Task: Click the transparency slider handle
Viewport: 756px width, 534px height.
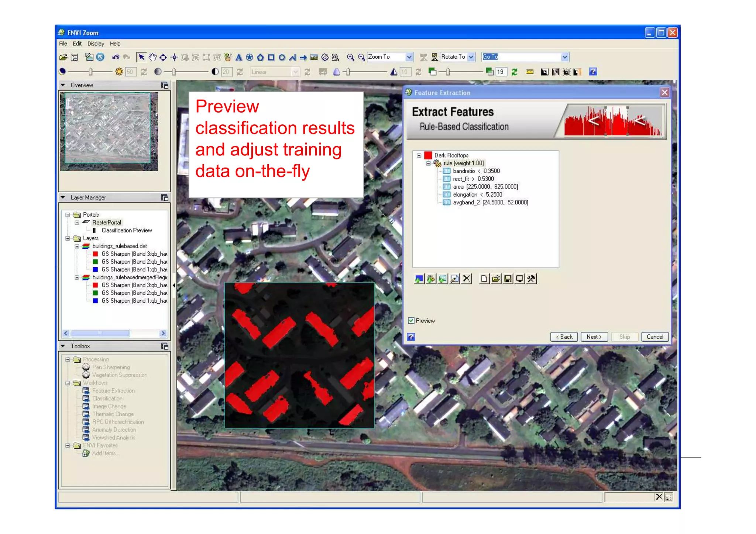Action: pyautogui.click(x=448, y=72)
